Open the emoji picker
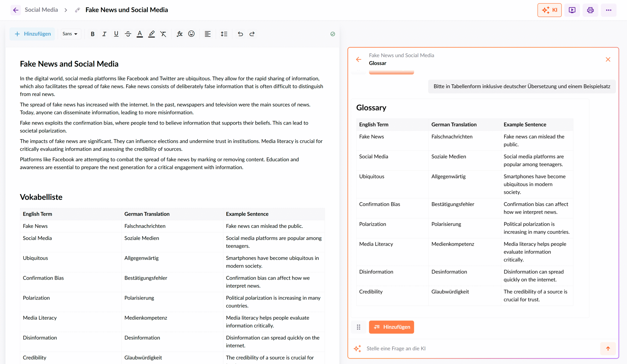The image size is (627, 364). pyautogui.click(x=191, y=34)
